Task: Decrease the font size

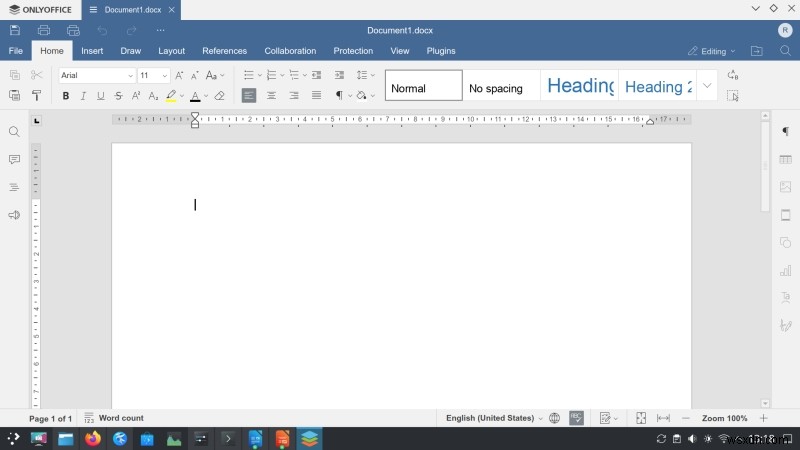Action: [194, 76]
